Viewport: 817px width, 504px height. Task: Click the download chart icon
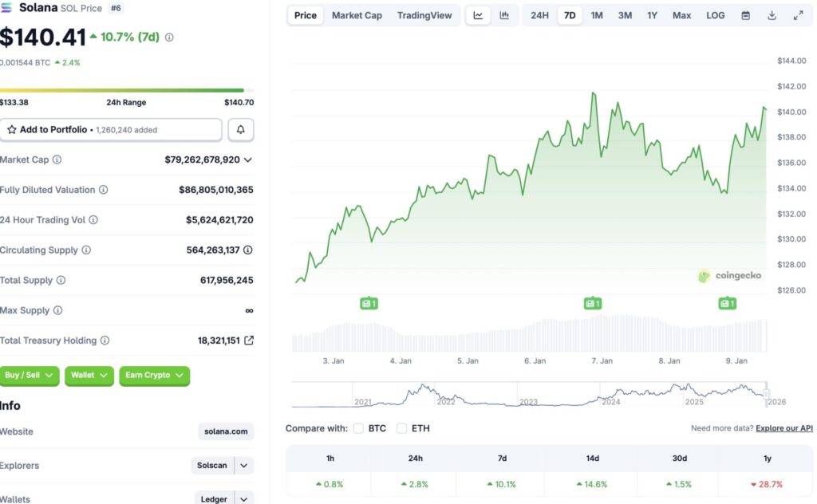pyautogui.click(x=772, y=15)
